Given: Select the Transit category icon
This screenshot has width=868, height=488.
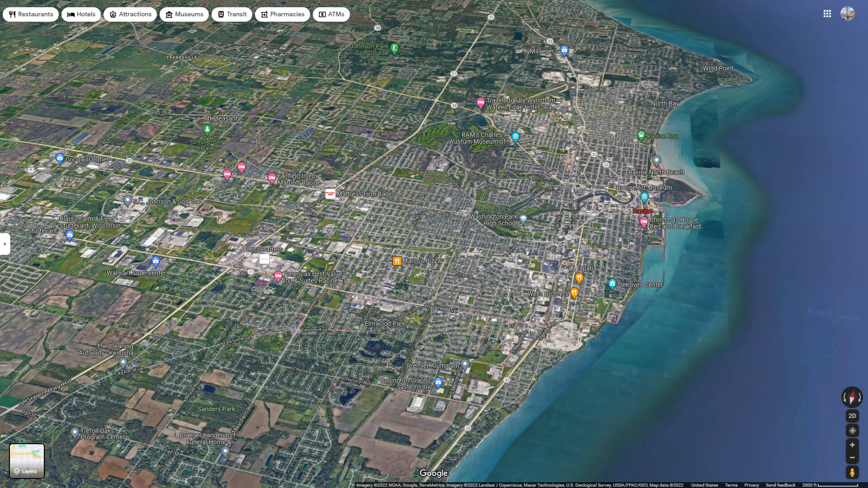Looking at the screenshot, I should (220, 14).
